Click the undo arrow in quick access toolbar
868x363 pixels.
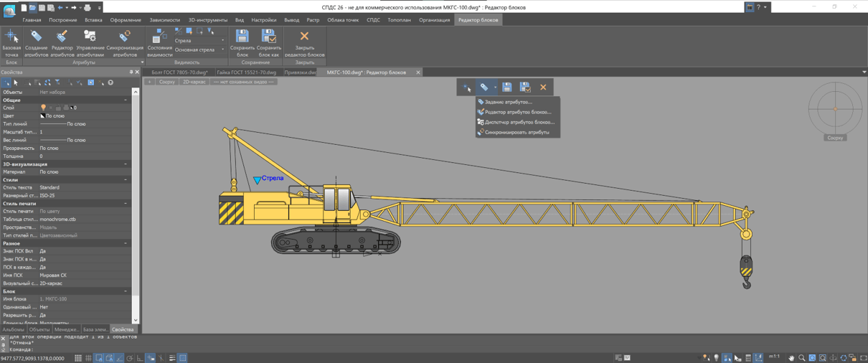(x=60, y=8)
